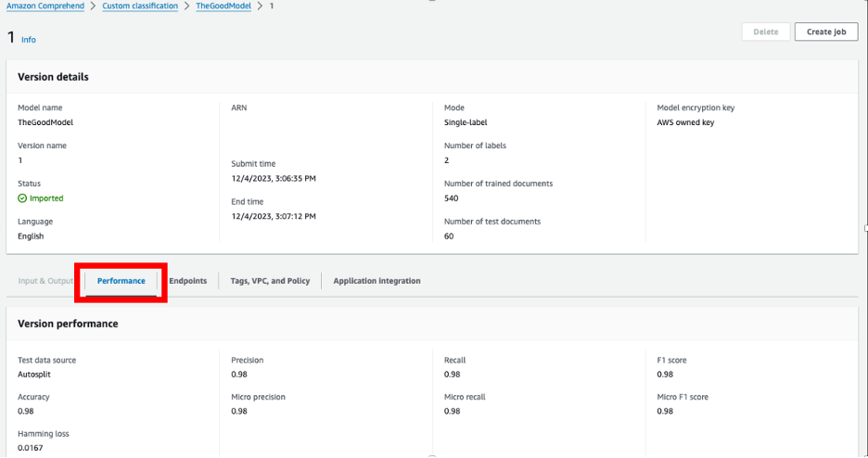Click the AWS owned key value
Viewport: 868px width, 458px height.
coord(685,122)
